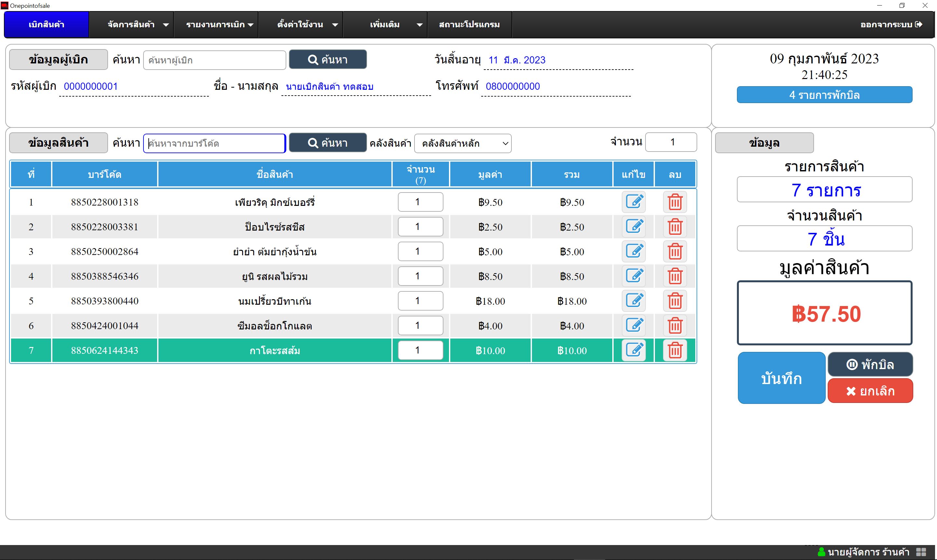This screenshot has height=560, width=937.
Task: Delete ซีมอลช็อกโกแลต using trash icon
Action: click(x=675, y=326)
